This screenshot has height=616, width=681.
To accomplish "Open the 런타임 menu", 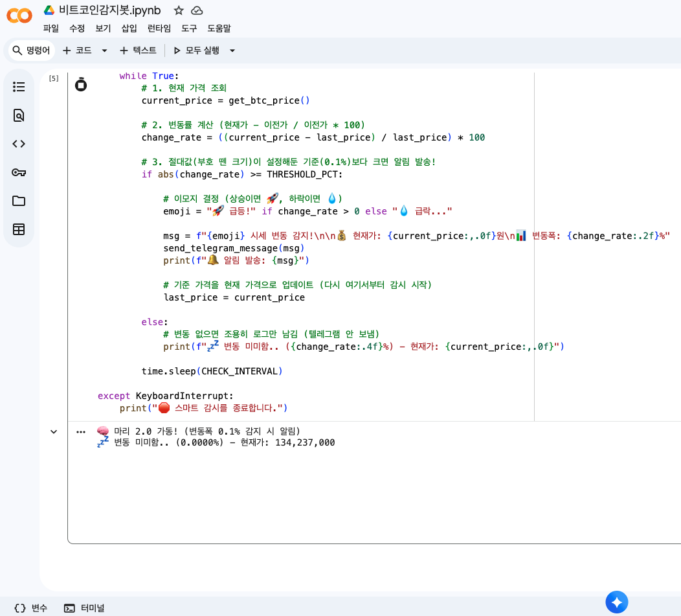I will [x=159, y=29].
